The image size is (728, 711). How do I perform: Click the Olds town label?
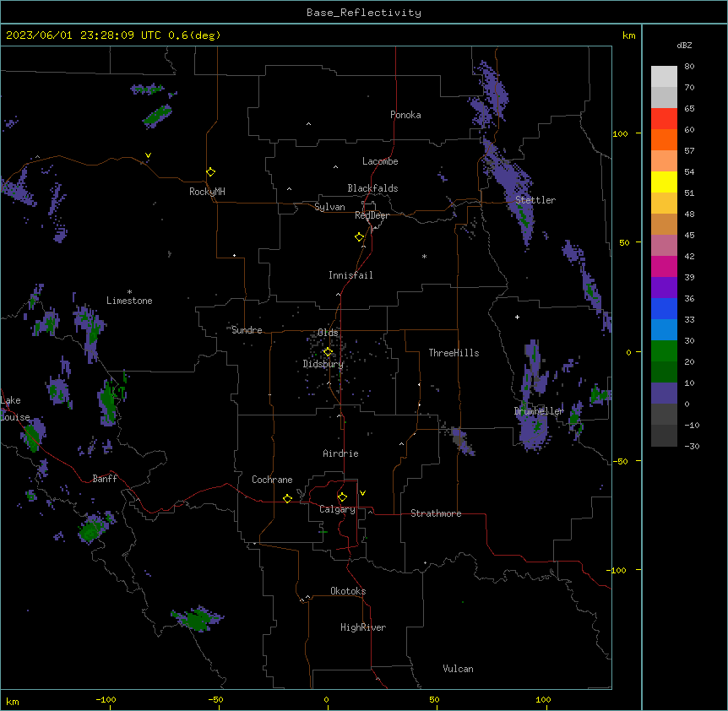pos(328,333)
